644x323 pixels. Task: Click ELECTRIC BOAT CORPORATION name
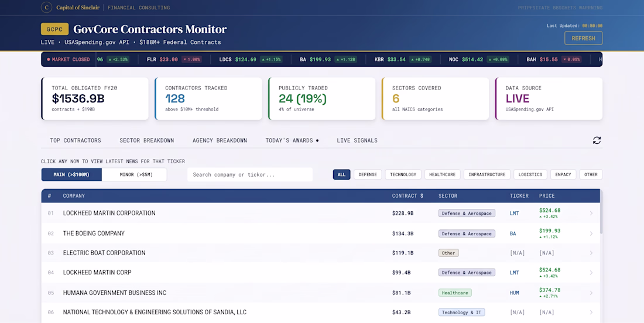(104, 253)
